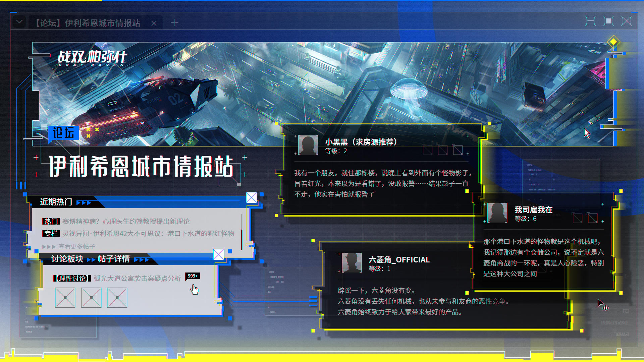The height and width of the screenshot is (362, 644).
Task: Select the 伊利希恩城市情报站 forum tab
Action: pyautogui.click(x=88, y=23)
